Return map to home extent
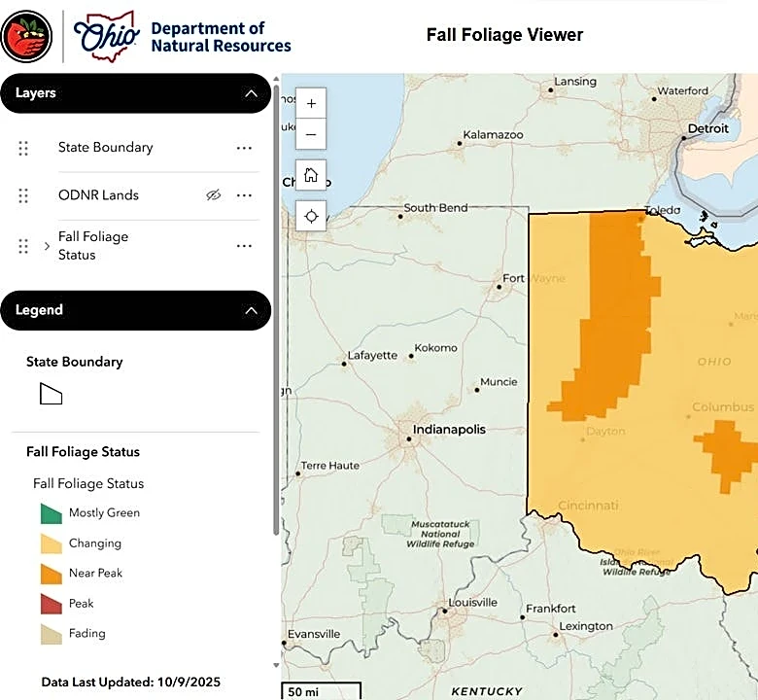 (311, 175)
